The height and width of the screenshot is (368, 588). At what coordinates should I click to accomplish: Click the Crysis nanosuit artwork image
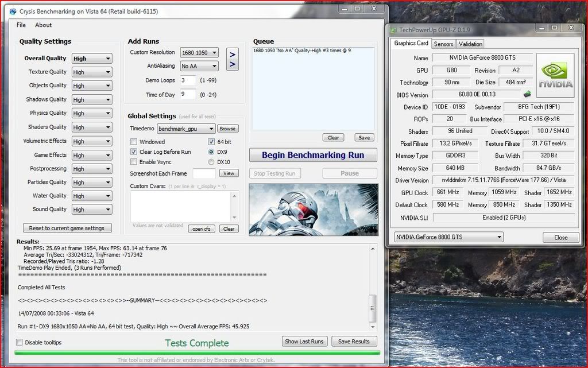click(314, 210)
